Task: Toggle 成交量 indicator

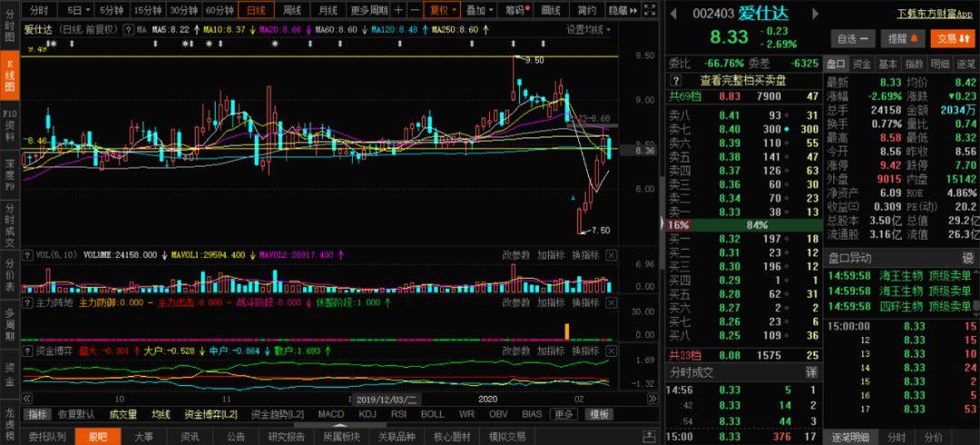Action: coord(122,414)
